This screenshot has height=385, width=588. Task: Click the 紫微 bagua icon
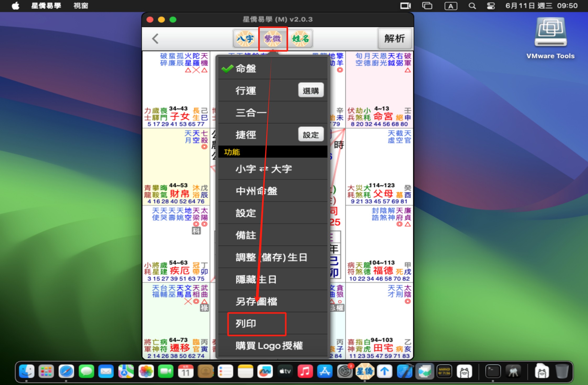(273, 39)
